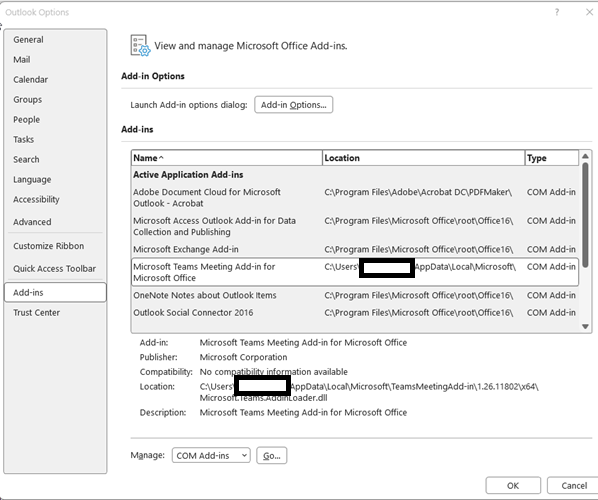Click the Help question mark icon
This screenshot has width=598, height=500.
(x=557, y=12)
